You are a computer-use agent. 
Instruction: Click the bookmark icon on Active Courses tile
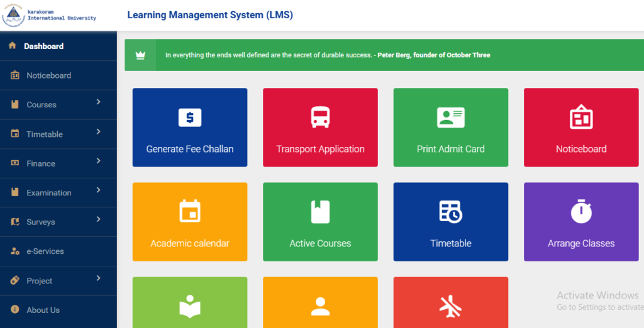click(x=320, y=212)
